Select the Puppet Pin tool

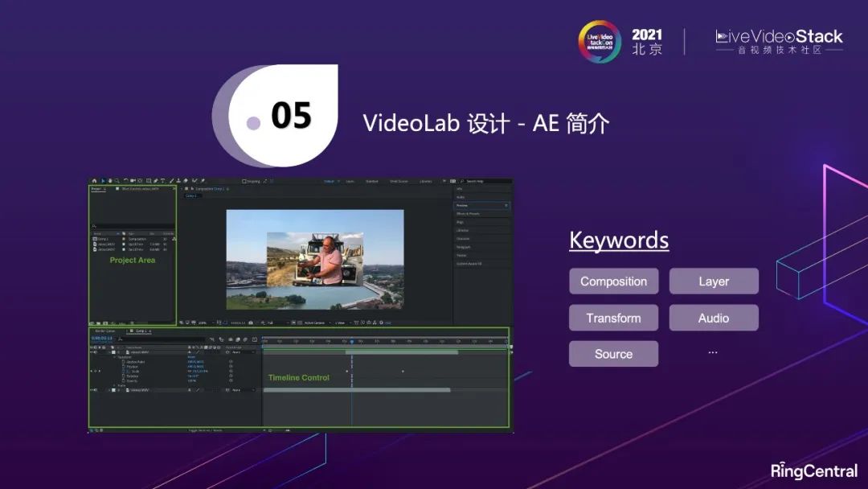[203, 181]
